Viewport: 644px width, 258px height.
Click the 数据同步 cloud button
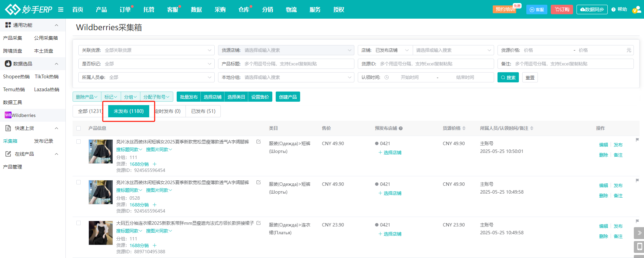pos(592,9)
